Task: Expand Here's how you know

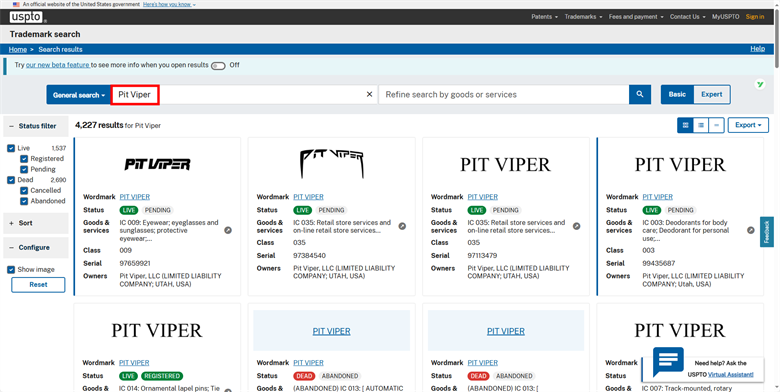Action: pyautogui.click(x=169, y=4)
